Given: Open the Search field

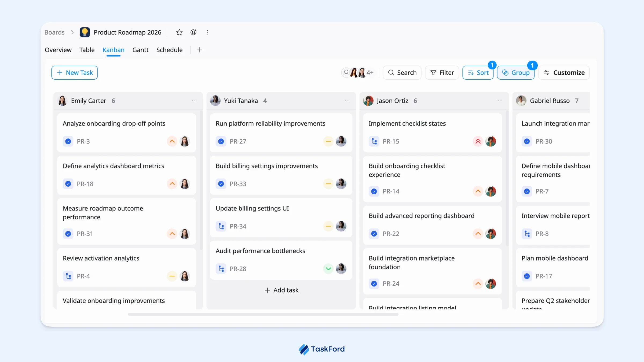Looking at the screenshot, I should 402,73.
